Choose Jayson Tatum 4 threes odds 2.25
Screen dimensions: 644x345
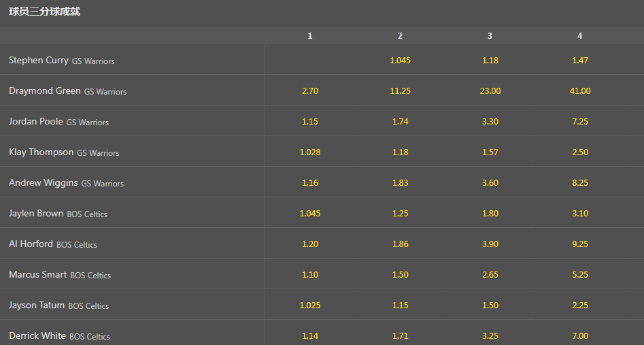(579, 306)
